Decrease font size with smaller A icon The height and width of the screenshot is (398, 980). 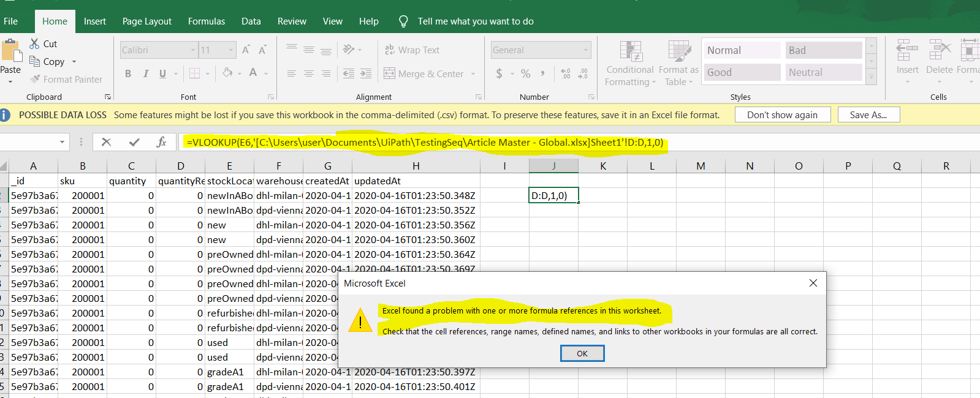click(262, 50)
